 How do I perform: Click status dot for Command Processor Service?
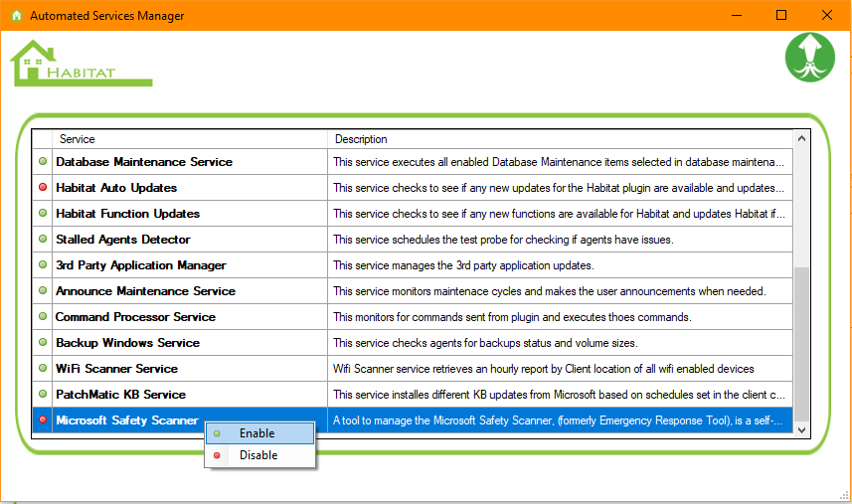click(43, 316)
